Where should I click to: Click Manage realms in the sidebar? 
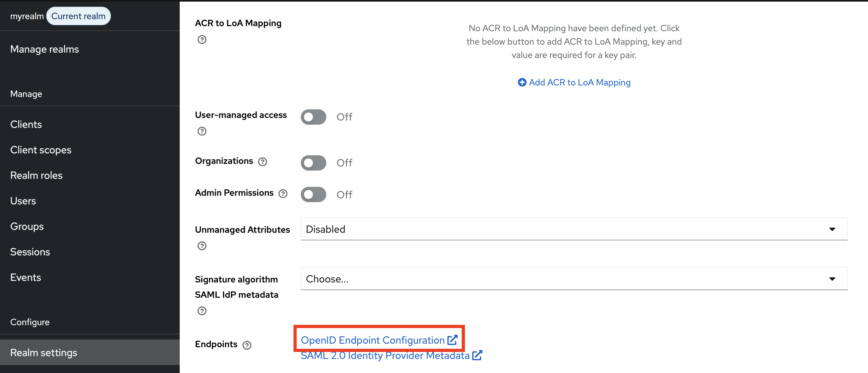(x=45, y=49)
